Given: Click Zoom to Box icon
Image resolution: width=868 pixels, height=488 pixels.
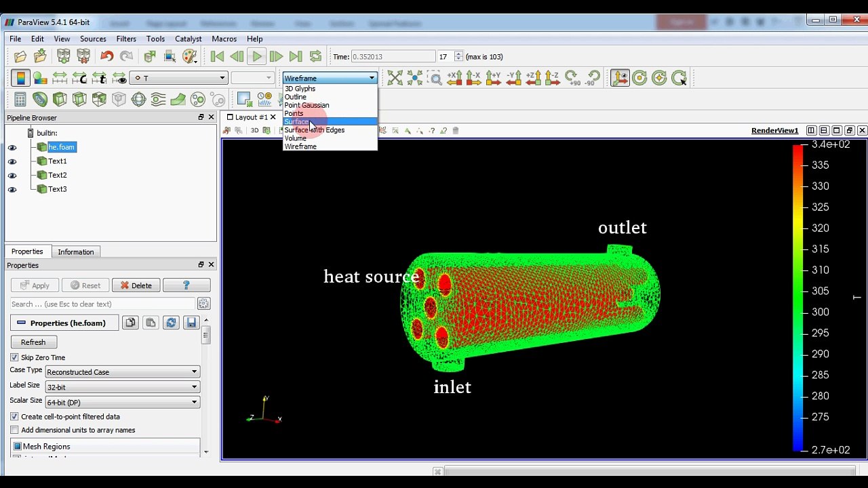Looking at the screenshot, I should click(435, 78).
